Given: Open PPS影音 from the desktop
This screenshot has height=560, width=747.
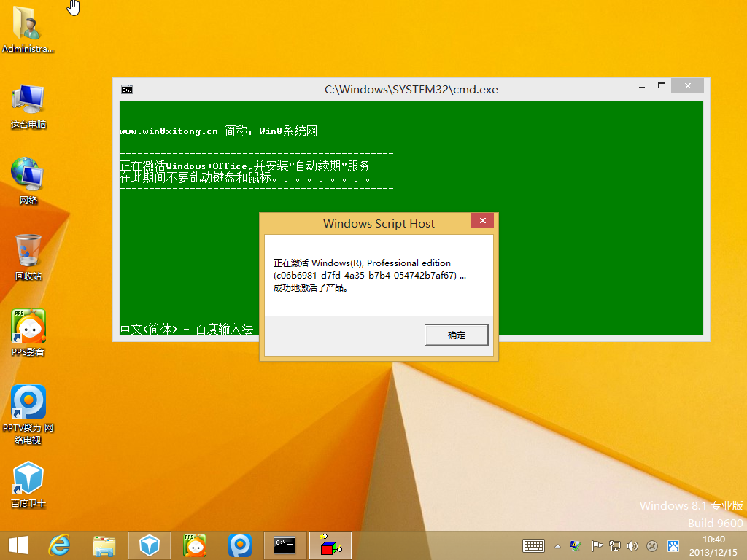Looking at the screenshot, I should [x=27, y=324].
